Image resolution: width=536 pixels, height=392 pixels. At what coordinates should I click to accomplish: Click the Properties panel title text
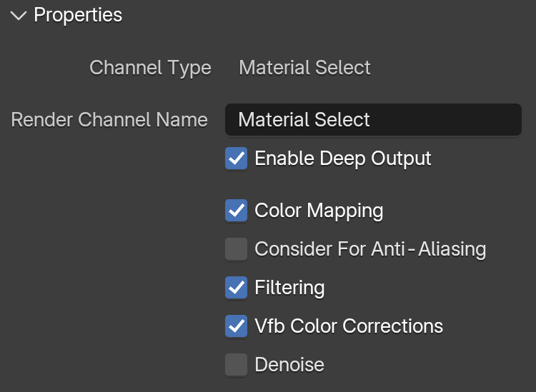click(x=78, y=15)
